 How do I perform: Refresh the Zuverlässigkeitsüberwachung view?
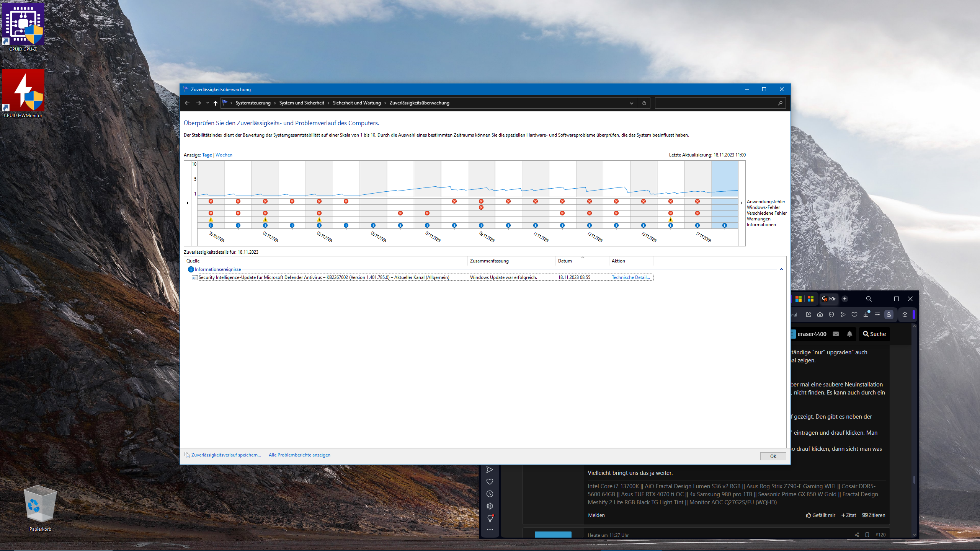(644, 103)
